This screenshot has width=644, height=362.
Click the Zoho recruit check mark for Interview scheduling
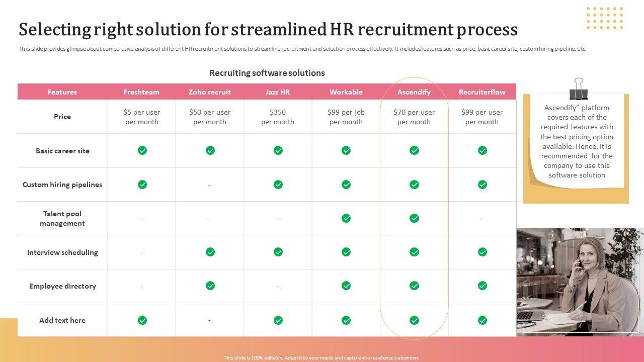210,252
